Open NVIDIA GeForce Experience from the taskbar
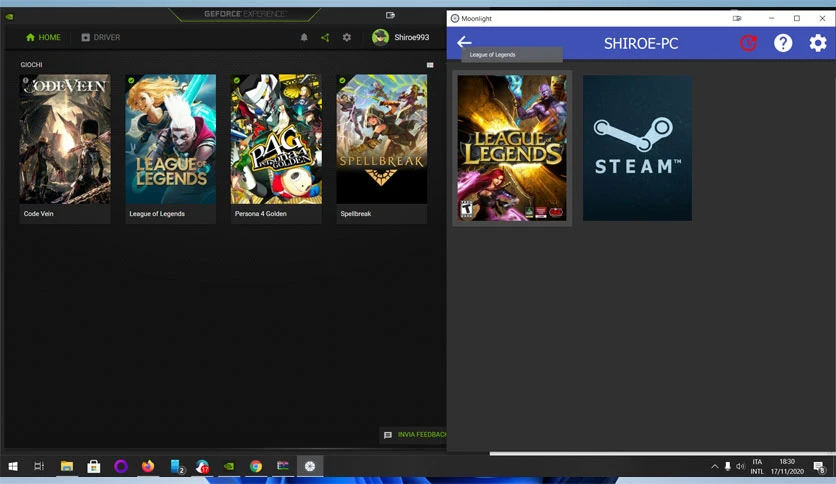 click(x=229, y=466)
